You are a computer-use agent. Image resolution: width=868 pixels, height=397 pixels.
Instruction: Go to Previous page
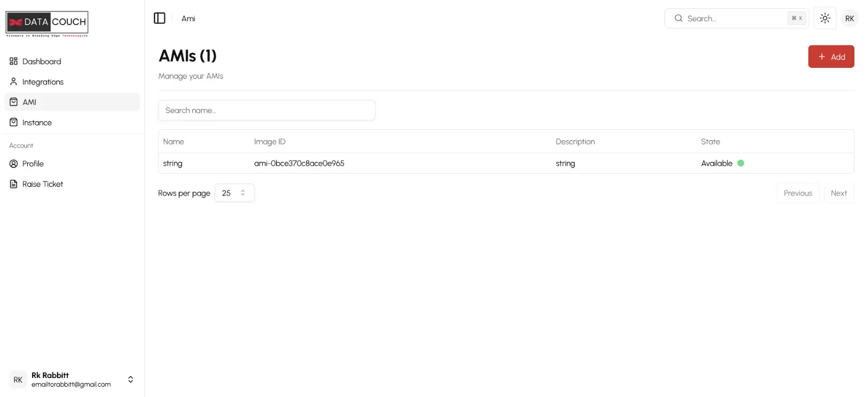[x=798, y=193]
